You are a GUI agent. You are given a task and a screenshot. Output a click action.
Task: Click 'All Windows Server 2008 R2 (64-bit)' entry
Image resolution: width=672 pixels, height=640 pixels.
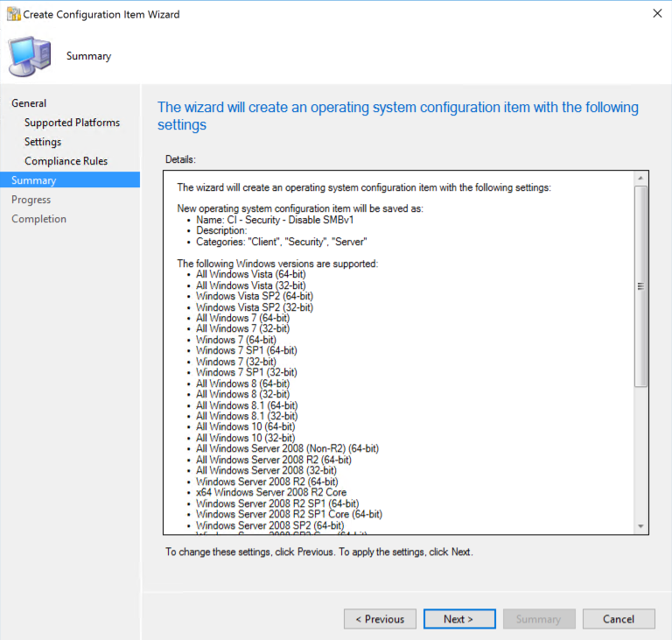point(274,460)
